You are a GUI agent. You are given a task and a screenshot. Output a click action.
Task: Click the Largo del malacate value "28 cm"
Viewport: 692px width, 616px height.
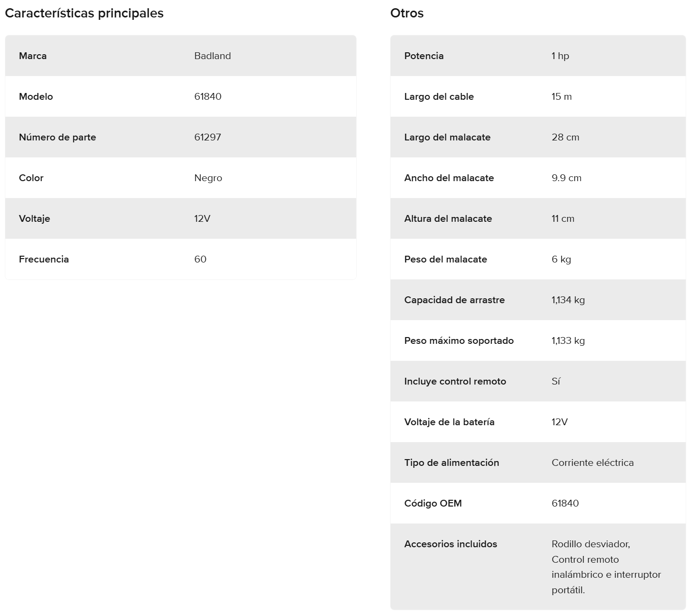pos(565,137)
